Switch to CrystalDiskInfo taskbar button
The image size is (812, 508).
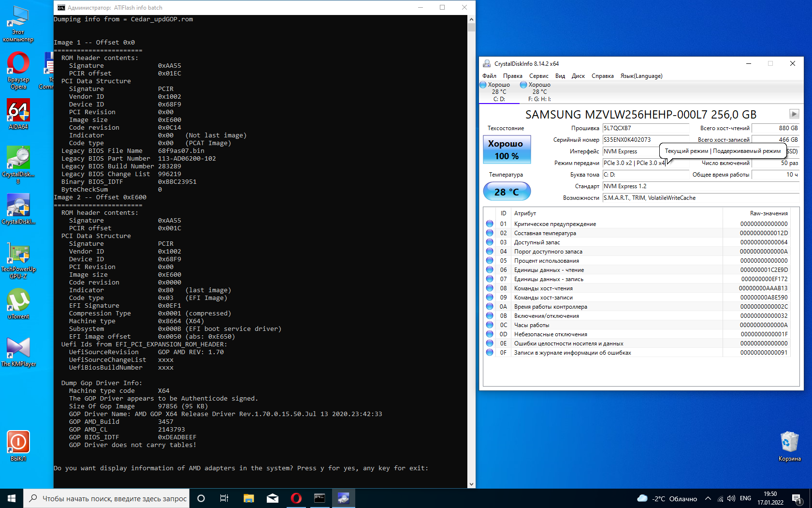pyautogui.click(x=343, y=498)
